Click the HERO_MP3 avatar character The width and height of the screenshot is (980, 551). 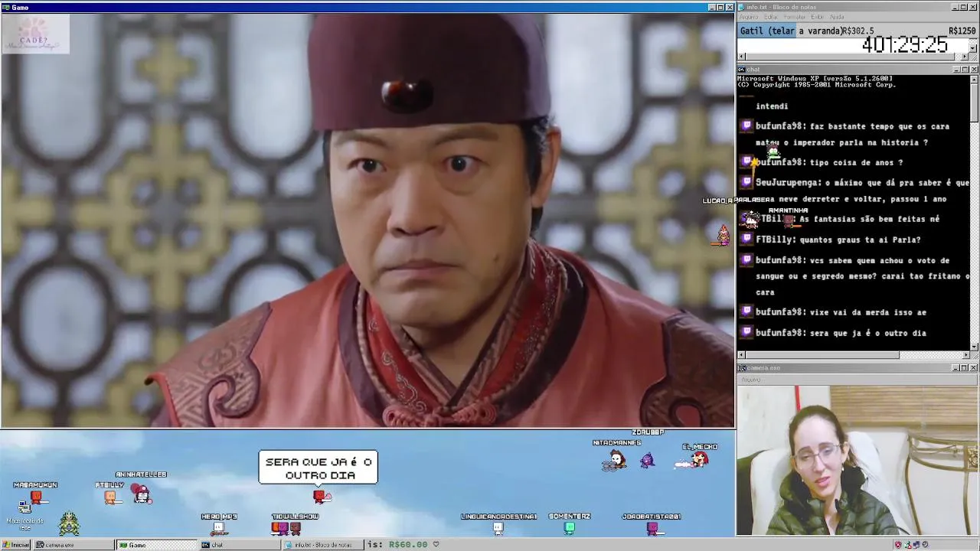click(x=218, y=527)
